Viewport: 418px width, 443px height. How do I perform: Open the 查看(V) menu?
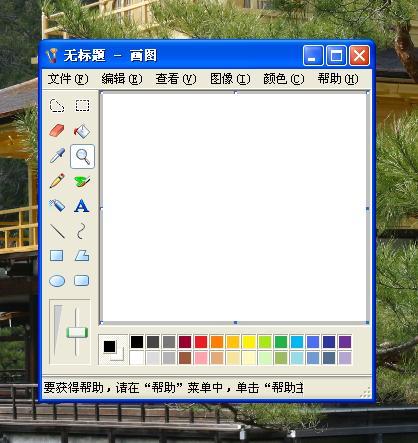click(x=176, y=79)
